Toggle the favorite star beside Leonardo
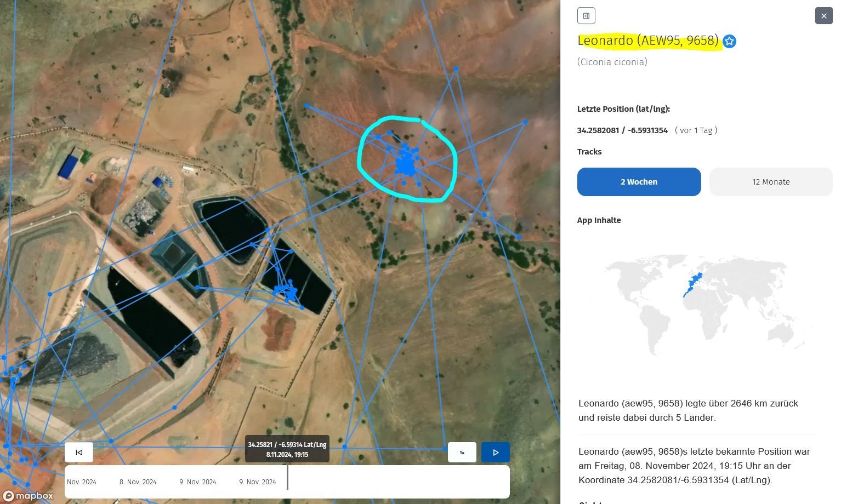 (729, 42)
